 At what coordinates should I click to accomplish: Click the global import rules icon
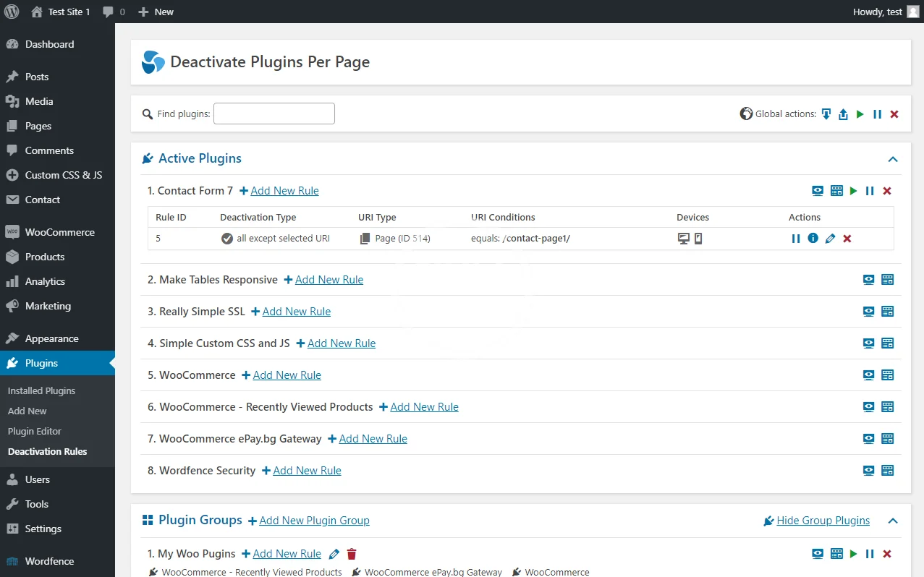826,114
